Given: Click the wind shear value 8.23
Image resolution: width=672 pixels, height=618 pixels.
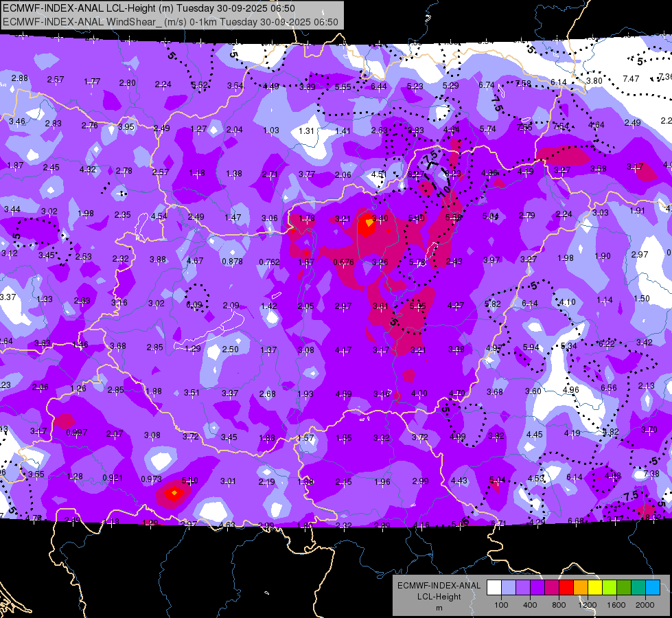Looking at the screenshot, I should click(452, 173).
